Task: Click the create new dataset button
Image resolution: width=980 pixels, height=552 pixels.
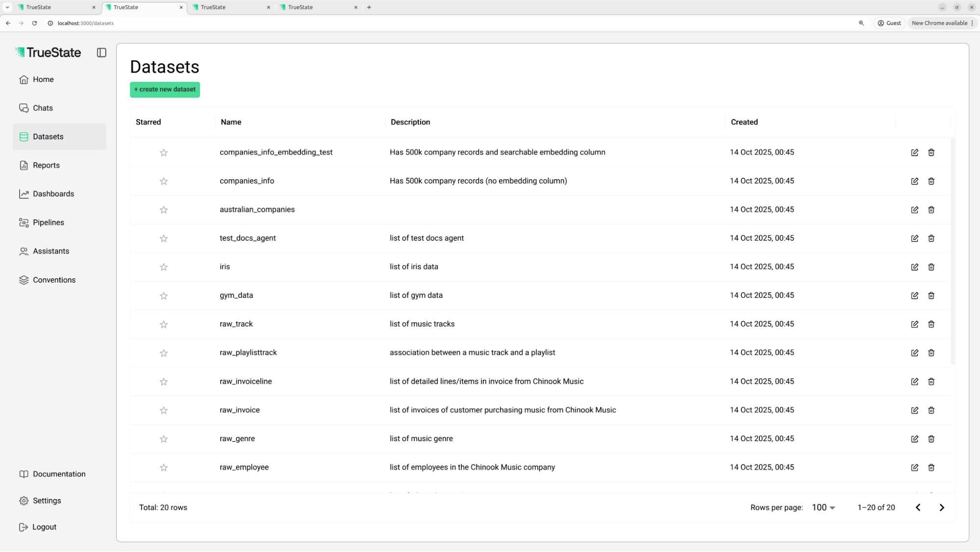Action: (x=165, y=89)
